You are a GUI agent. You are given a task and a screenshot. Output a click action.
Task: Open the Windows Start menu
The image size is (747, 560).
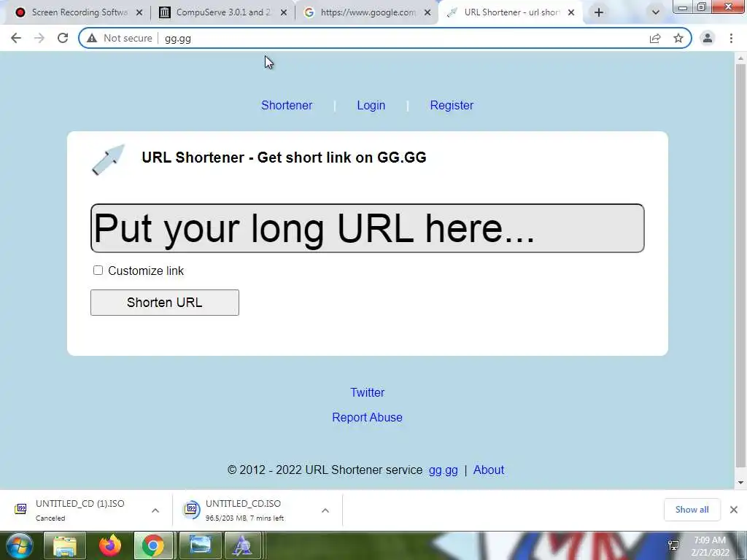tap(19, 545)
